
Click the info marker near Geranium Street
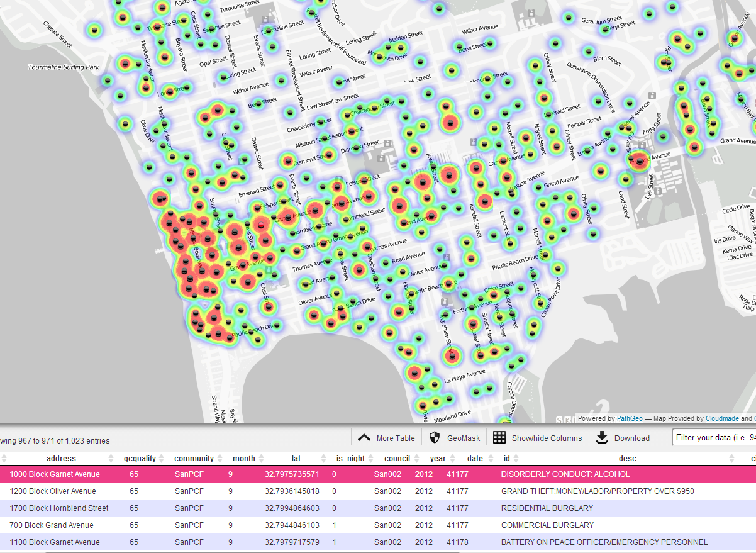pos(531,13)
